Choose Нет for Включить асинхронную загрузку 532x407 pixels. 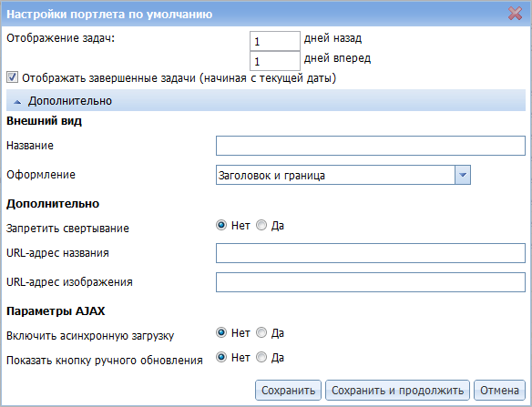pos(221,332)
